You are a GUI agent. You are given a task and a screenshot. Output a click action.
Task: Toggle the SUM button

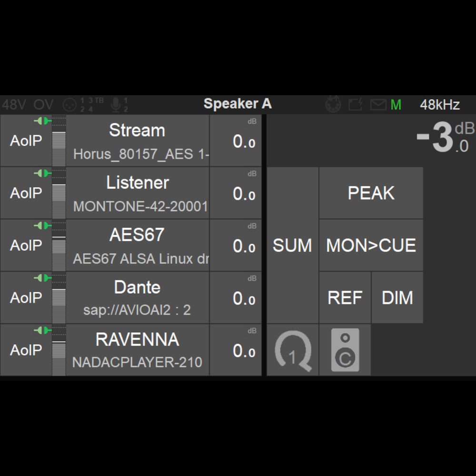(293, 245)
